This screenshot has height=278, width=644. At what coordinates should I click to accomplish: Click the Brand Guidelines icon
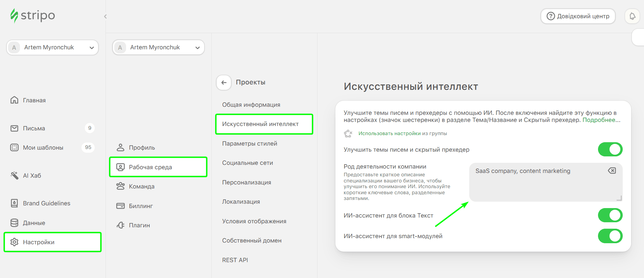14,203
